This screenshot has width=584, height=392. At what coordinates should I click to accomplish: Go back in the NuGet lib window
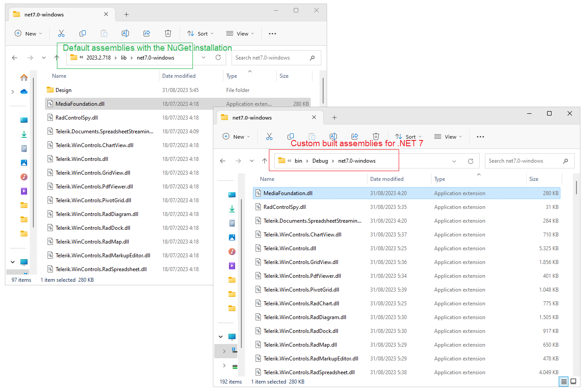[x=15, y=58]
